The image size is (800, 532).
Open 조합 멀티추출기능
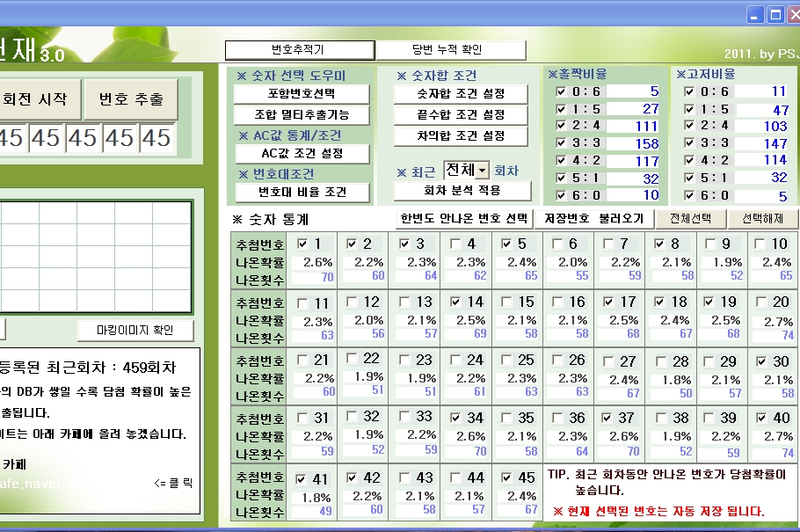coord(301,115)
